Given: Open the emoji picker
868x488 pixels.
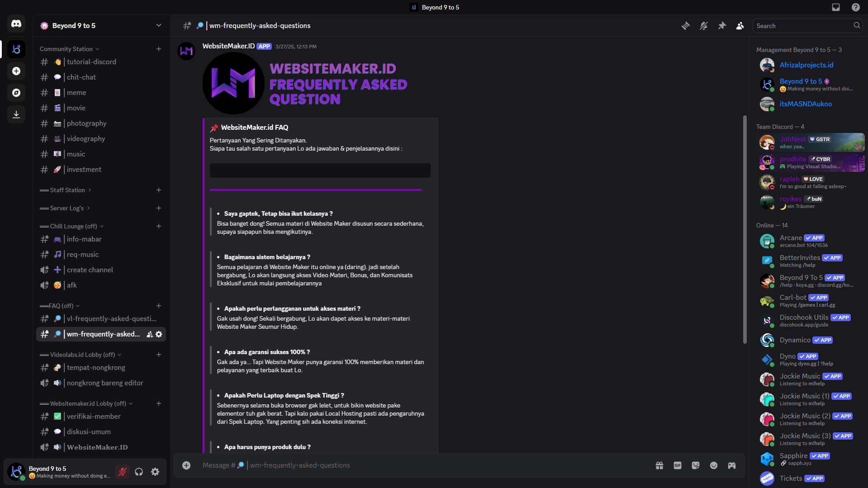Looking at the screenshot, I should [714, 465].
